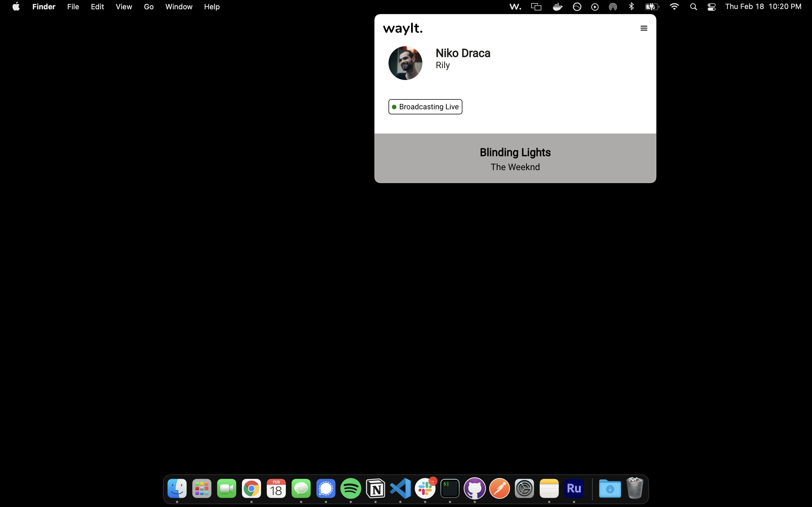This screenshot has height=507, width=812.
Task: Click Niko Draca's profile picture
Action: 405,63
